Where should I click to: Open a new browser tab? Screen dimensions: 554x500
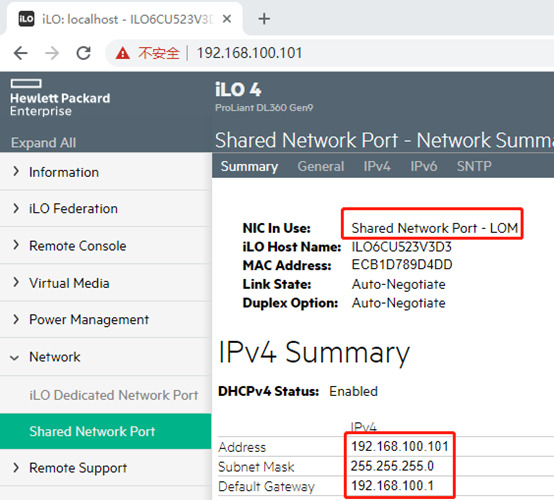pyautogui.click(x=264, y=19)
